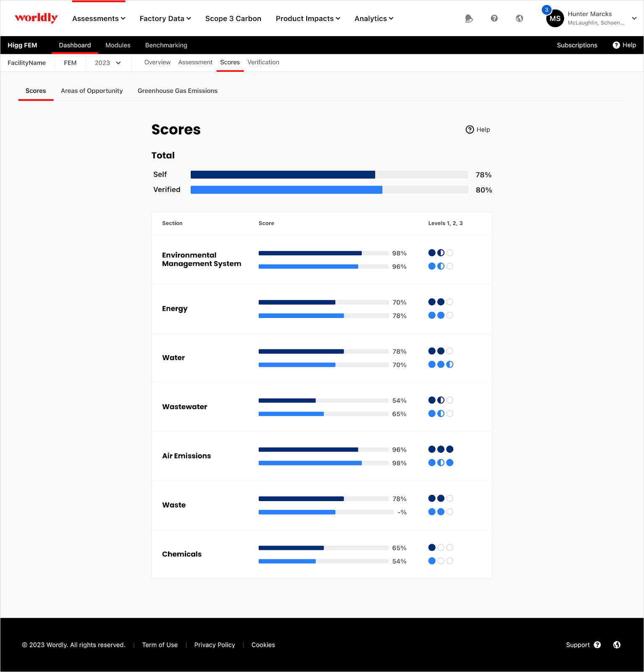Open Privacy Policy link

[x=214, y=645]
